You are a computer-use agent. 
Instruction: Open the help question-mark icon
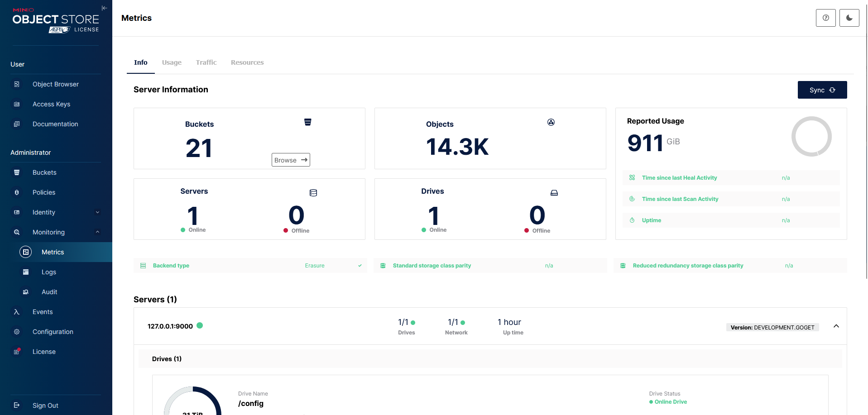click(825, 18)
